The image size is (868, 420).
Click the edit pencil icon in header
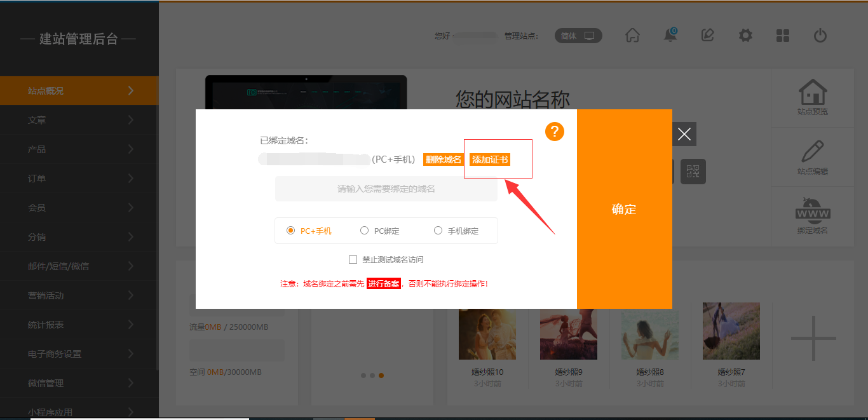click(707, 36)
